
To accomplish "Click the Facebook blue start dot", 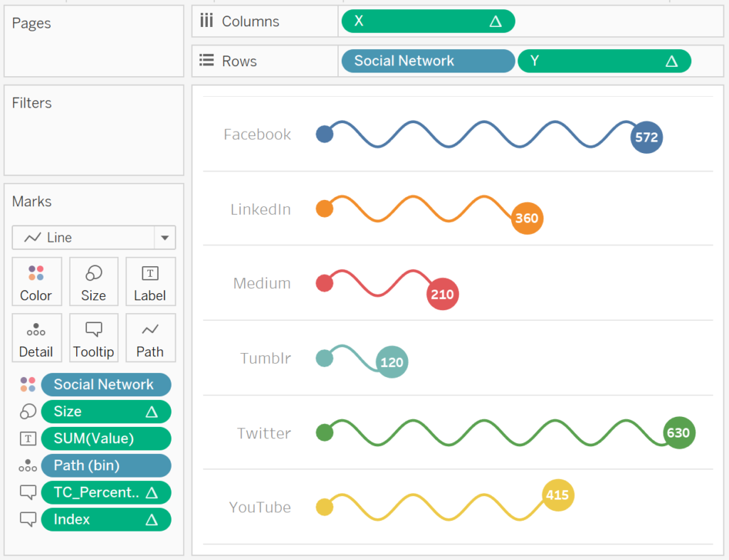I will (325, 134).
